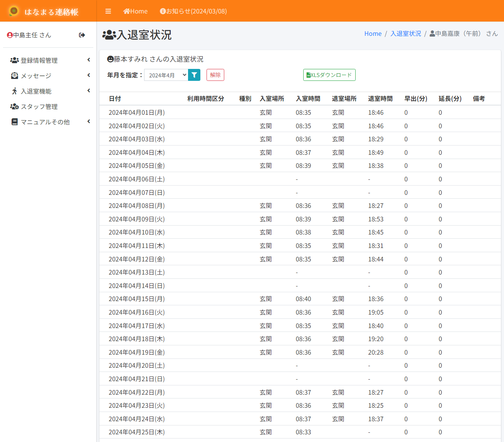
Task: Click the smiley icon beside 藤本すみれ
Action: 110,59
